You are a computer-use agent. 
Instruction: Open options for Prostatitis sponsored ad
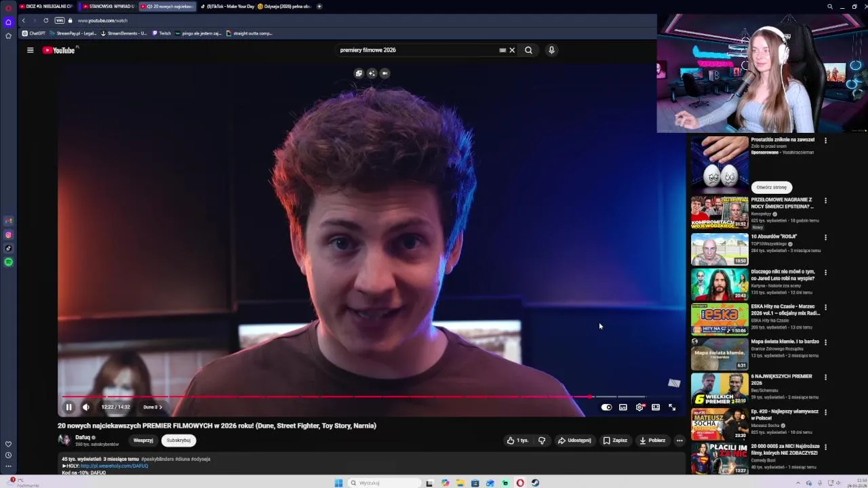click(x=825, y=140)
